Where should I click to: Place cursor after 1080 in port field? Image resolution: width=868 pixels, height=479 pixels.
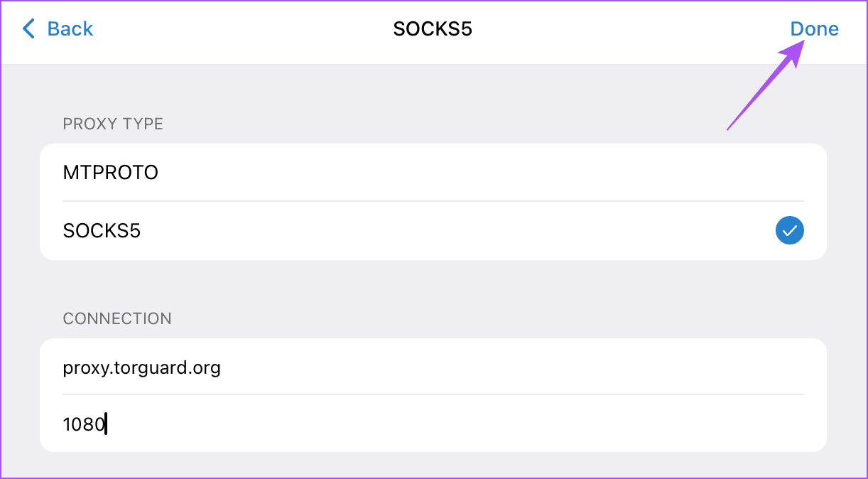tap(107, 424)
